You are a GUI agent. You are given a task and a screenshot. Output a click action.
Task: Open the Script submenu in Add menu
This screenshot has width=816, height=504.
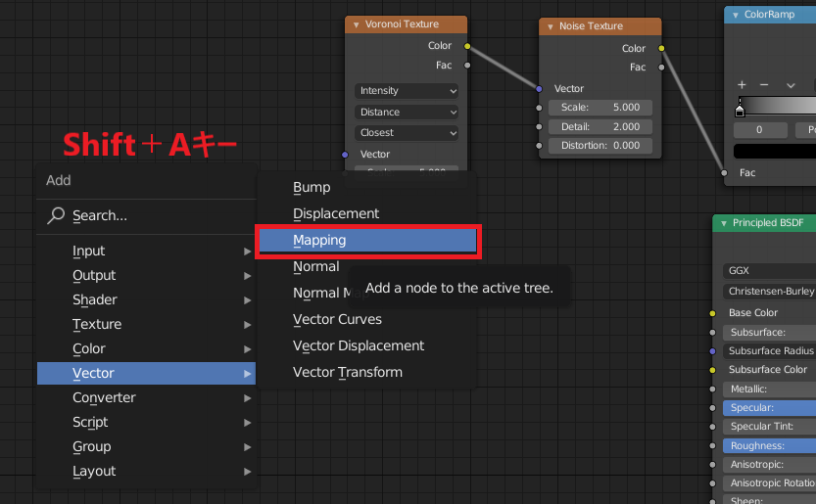tap(146, 422)
